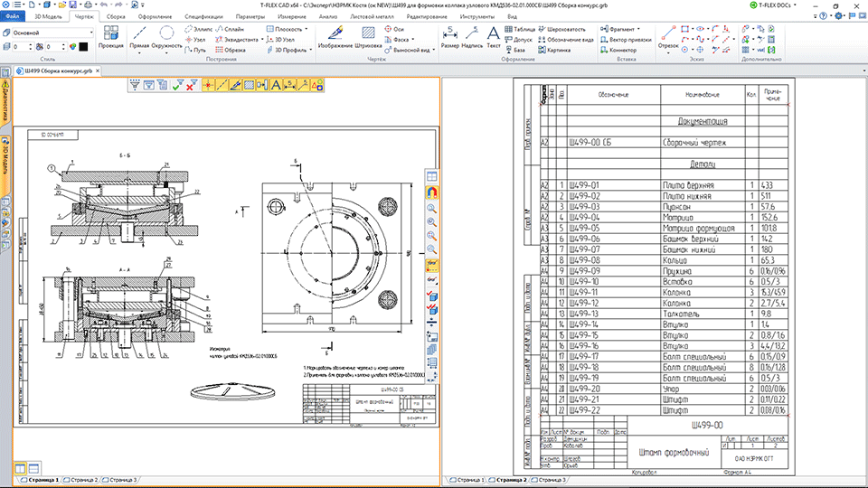
Task: Select the Размер dimension tool
Action: pos(450,37)
